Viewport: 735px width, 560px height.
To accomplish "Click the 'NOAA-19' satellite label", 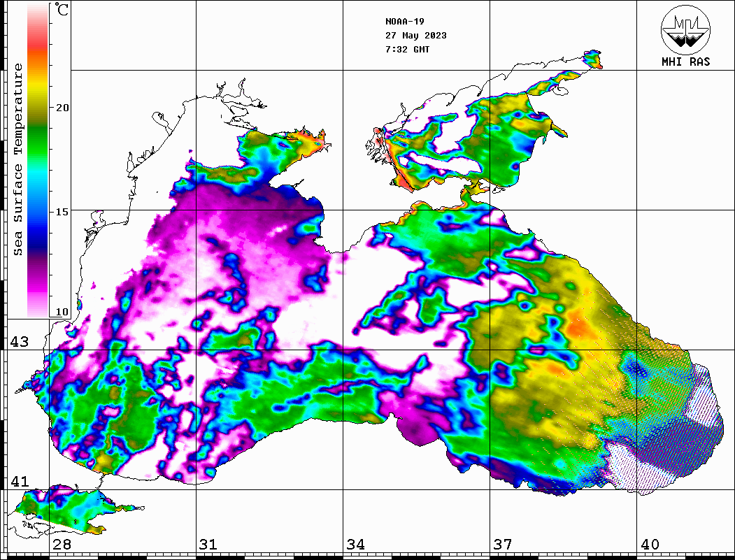I will coord(404,22).
